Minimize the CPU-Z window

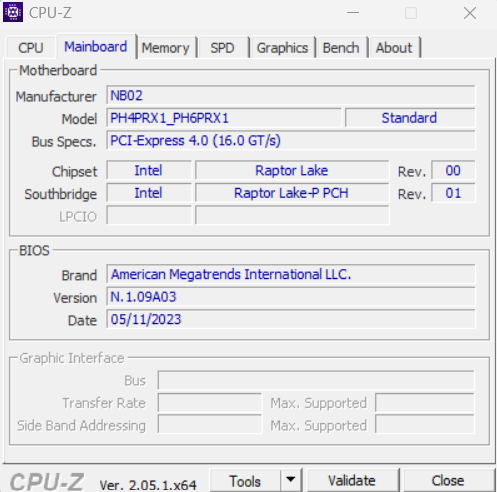click(353, 13)
